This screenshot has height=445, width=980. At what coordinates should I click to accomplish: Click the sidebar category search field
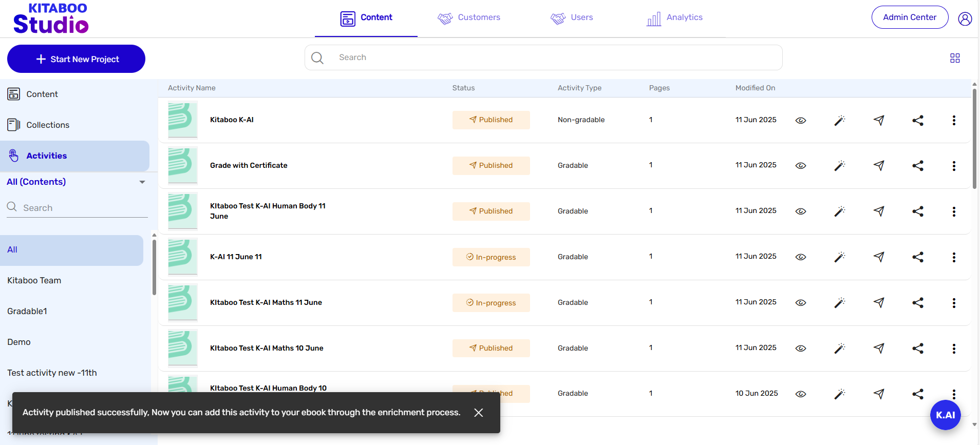coord(77,208)
